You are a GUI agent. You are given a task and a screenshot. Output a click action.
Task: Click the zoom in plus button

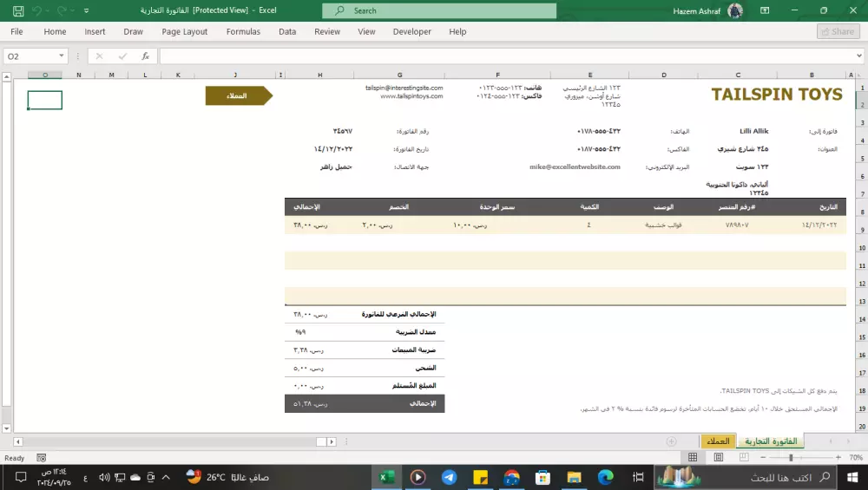[x=838, y=457]
